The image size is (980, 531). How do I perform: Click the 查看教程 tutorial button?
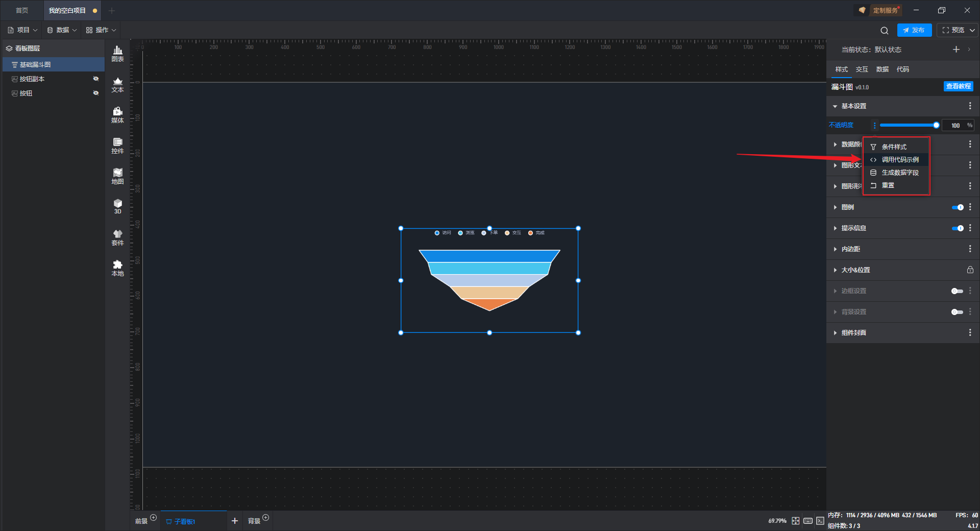tap(958, 87)
